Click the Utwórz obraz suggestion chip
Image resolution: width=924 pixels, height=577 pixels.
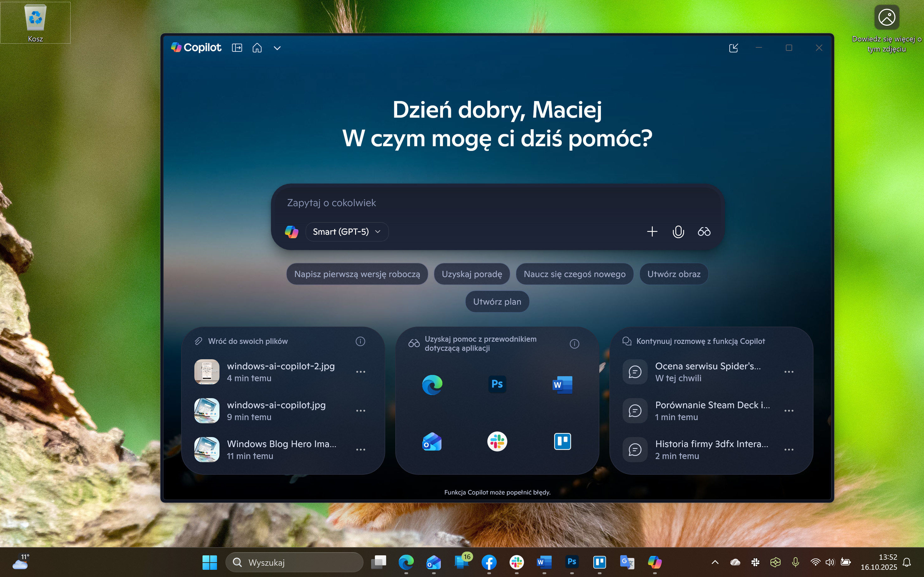tap(673, 274)
